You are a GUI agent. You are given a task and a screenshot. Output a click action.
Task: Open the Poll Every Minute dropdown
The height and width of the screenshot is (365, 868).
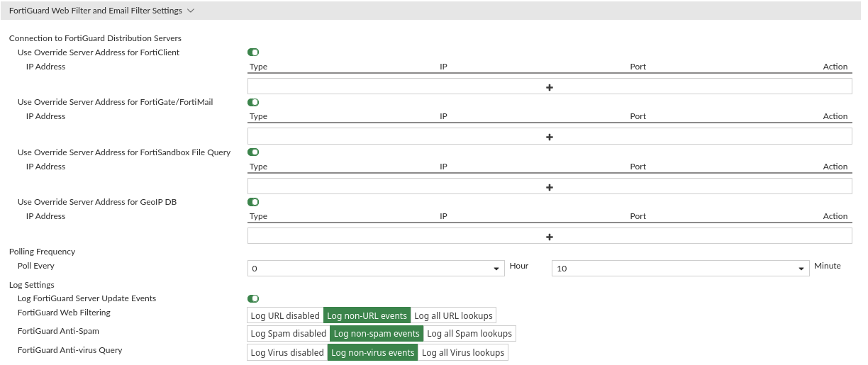(x=681, y=269)
